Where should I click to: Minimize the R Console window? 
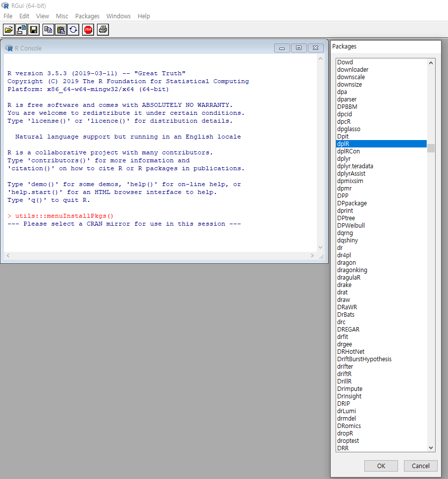click(x=282, y=48)
